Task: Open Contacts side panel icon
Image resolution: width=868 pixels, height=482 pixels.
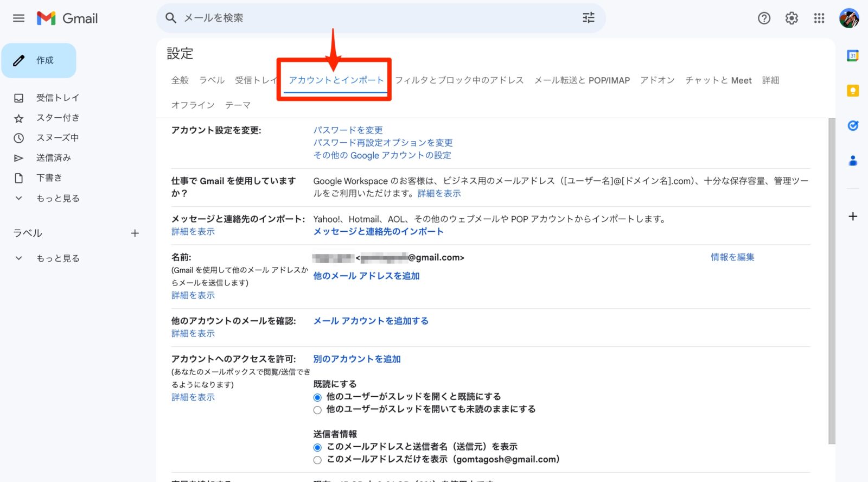Action: 853,161
